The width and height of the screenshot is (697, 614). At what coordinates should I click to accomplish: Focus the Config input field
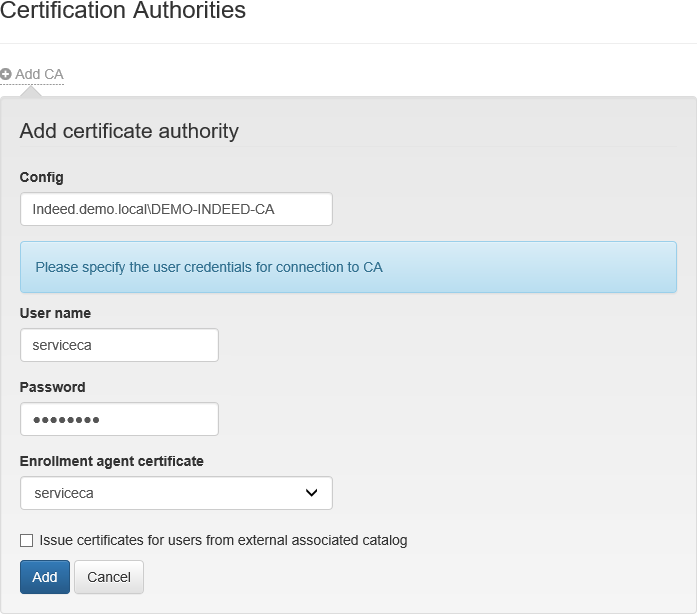[x=176, y=209]
